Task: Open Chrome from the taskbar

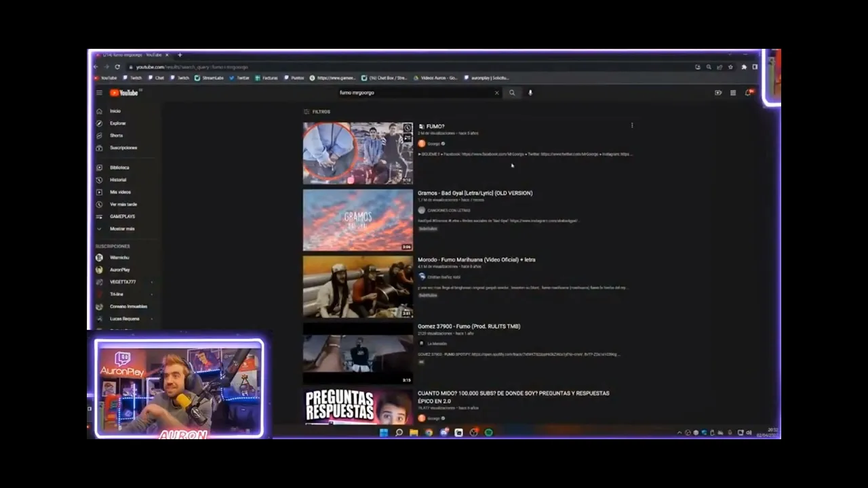Action: pyautogui.click(x=429, y=432)
